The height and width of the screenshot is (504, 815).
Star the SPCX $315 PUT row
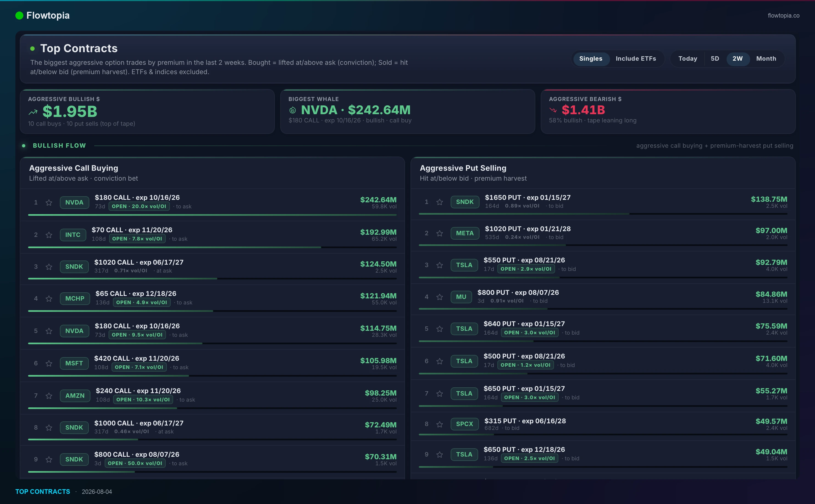[440, 424]
